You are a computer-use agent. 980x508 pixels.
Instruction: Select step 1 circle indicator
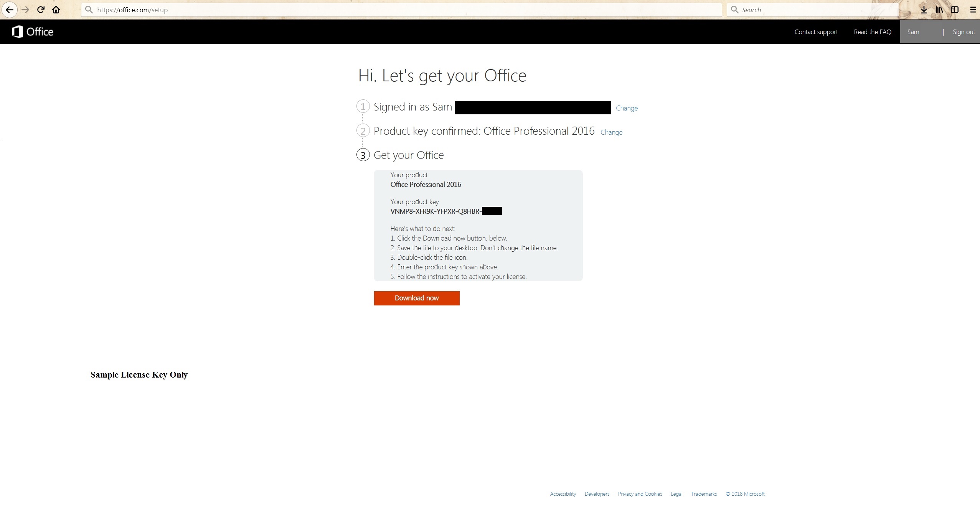[x=363, y=106]
